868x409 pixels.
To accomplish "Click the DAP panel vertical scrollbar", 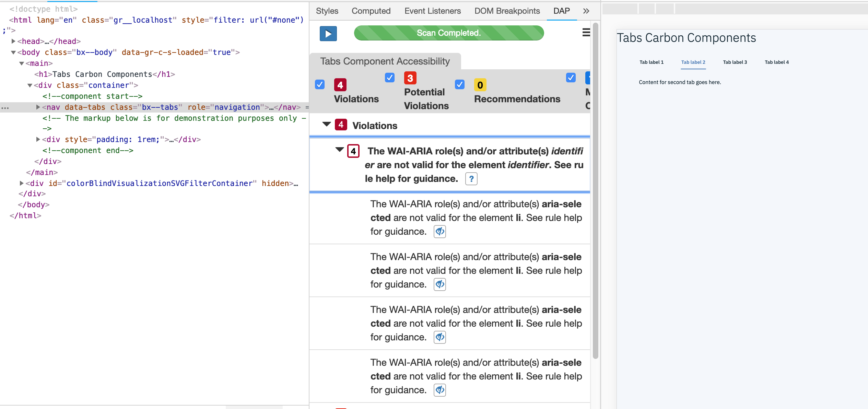I will (x=595, y=191).
